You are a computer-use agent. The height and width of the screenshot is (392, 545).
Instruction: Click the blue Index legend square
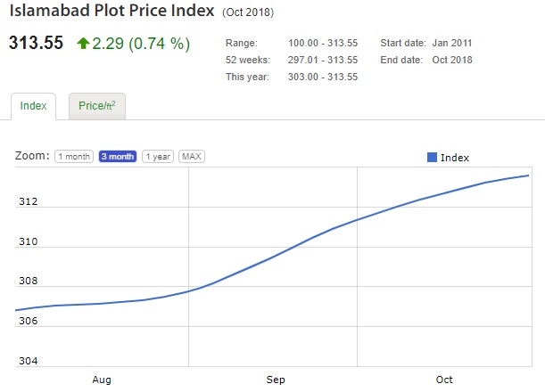[432, 158]
